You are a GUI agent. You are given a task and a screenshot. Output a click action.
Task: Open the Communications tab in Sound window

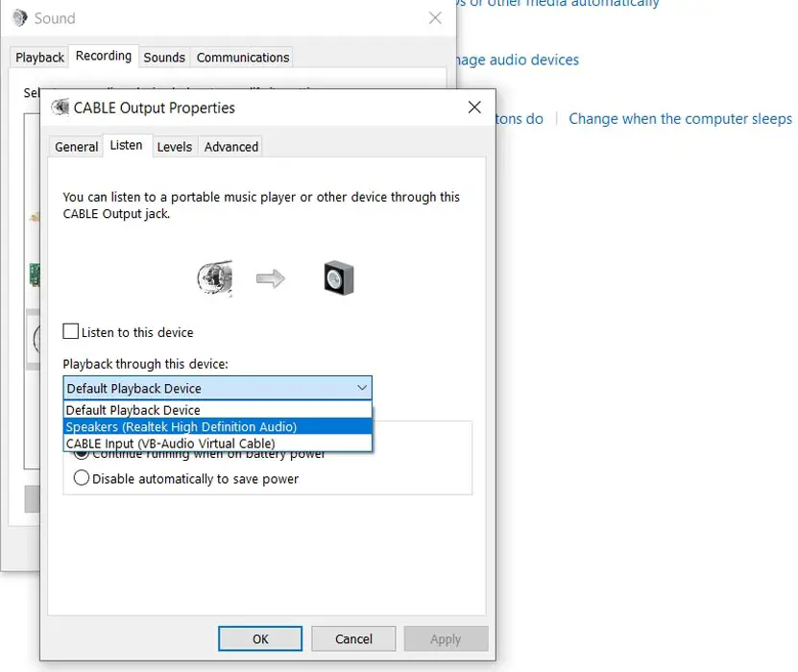point(243,58)
